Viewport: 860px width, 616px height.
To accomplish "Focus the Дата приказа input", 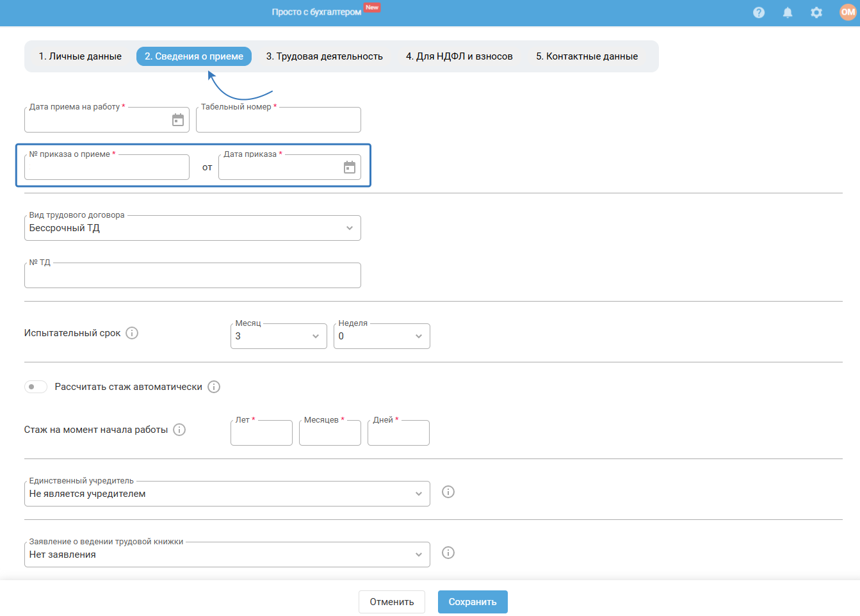I will 290,167.
